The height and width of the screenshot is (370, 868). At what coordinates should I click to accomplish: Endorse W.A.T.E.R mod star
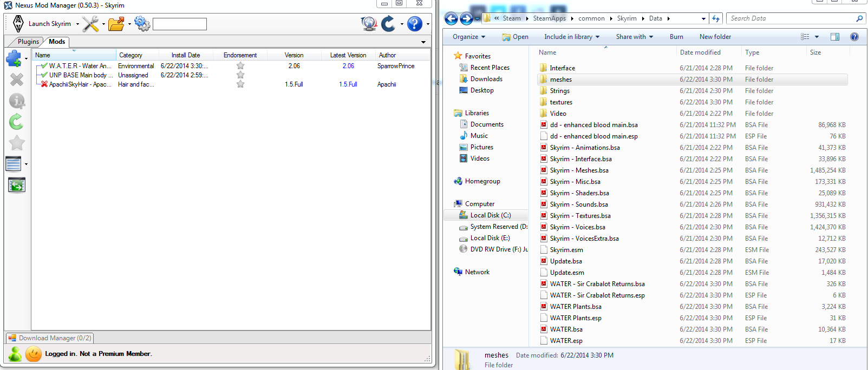click(x=240, y=66)
